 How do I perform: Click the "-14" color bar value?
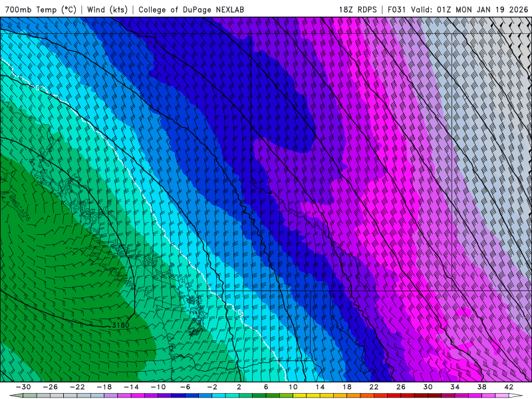131,387
